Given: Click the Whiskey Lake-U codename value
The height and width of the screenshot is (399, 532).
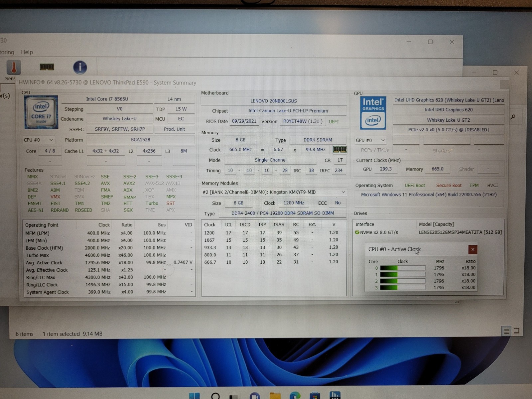Looking at the screenshot, I should point(119,119).
